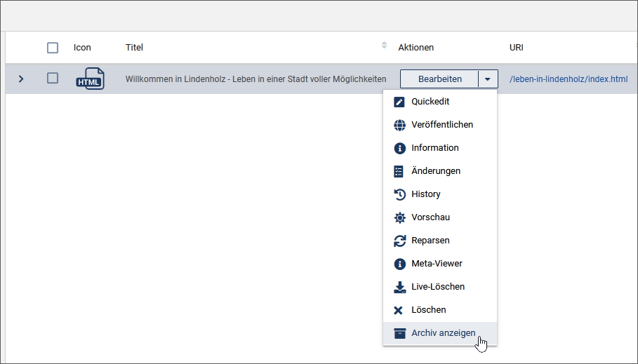Tick the select-all checkbox in header

click(53, 48)
